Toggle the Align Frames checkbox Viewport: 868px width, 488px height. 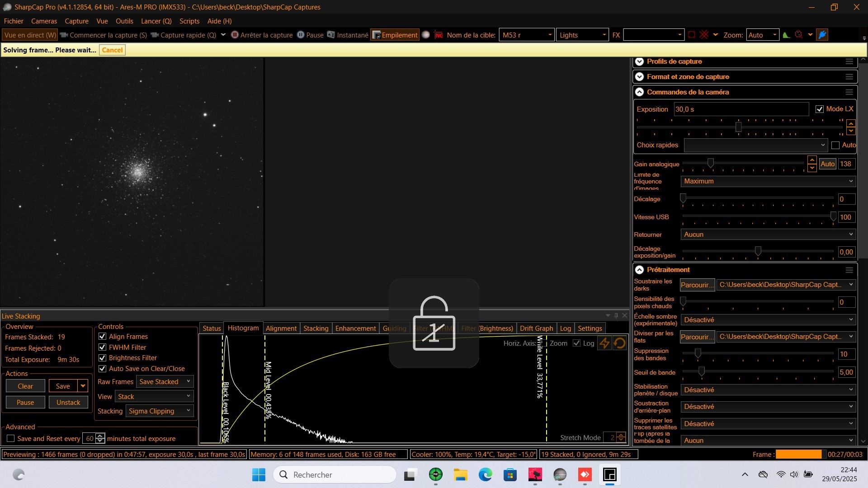pyautogui.click(x=103, y=336)
